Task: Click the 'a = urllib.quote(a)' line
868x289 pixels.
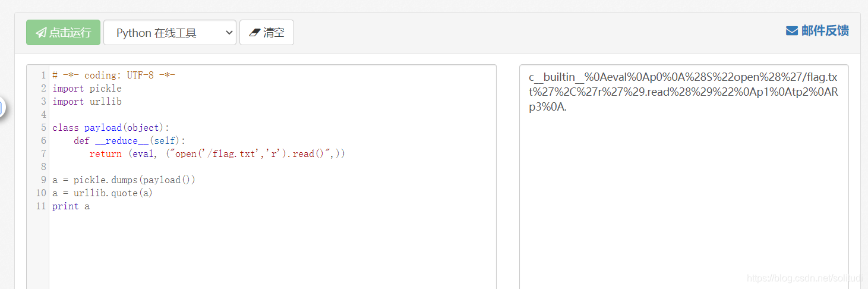Action: [x=102, y=193]
